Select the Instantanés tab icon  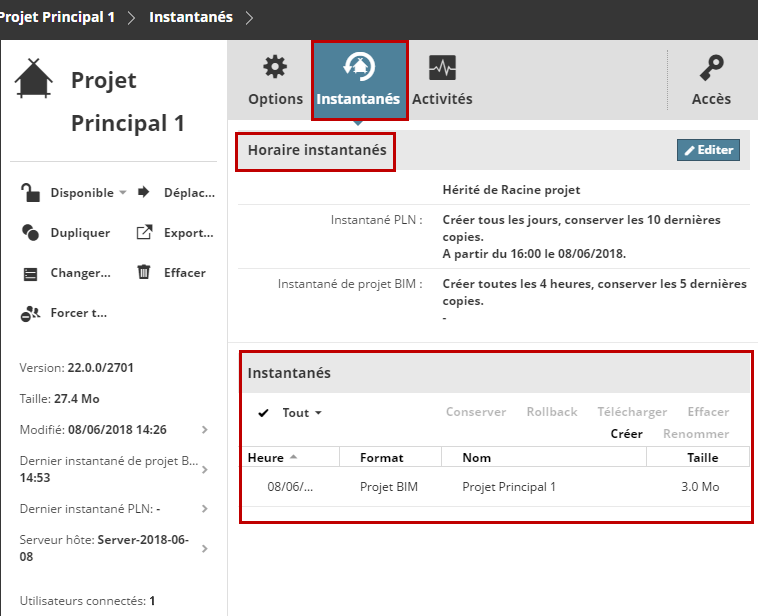point(359,66)
